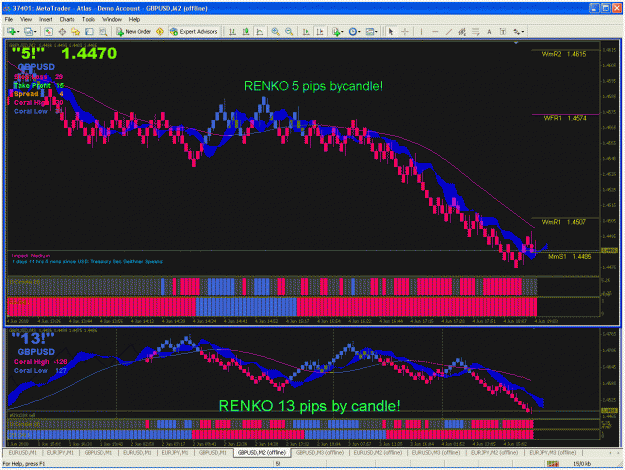Expand the New Chart dropdown arrow
The height and width of the screenshot is (470, 625).
pyautogui.click(x=18, y=32)
